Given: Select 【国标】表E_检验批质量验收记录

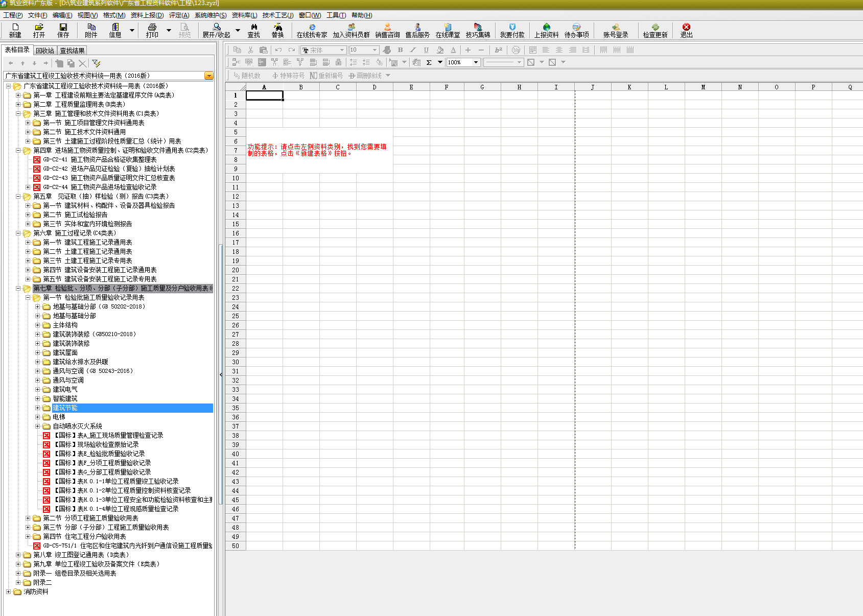Looking at the screenshot, I should [x=99, y=454].
